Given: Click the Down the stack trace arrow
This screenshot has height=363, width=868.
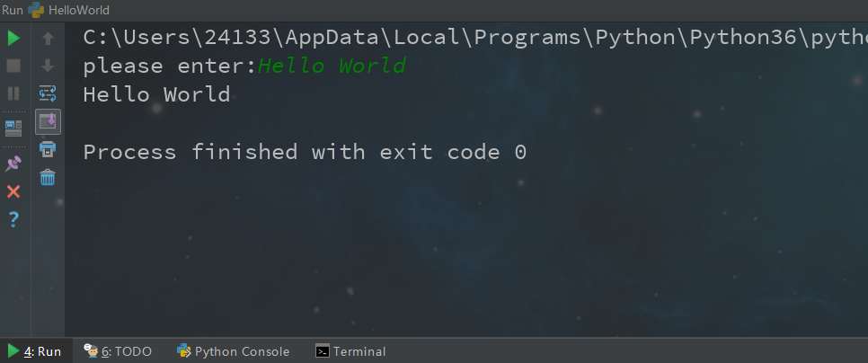Looking at the screenshot, I should pyautogui.click(x=48, y=66).
